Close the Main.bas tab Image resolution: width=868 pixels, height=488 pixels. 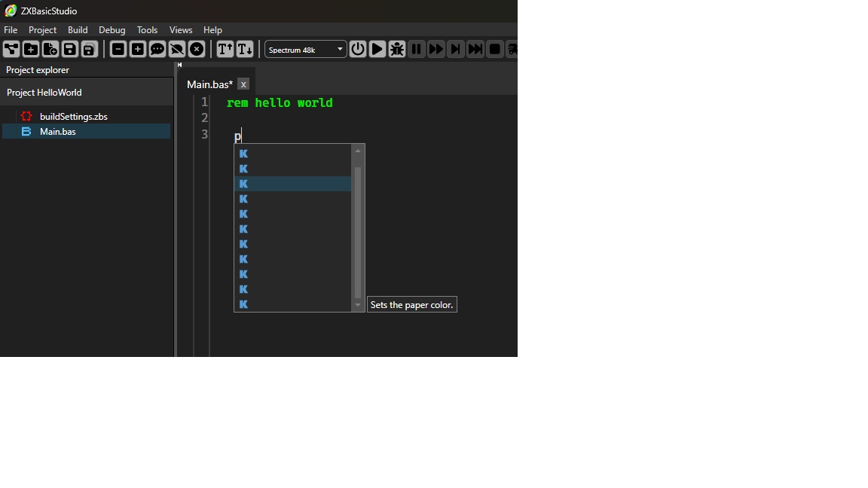pyautogui.click(x=243, y=84)
